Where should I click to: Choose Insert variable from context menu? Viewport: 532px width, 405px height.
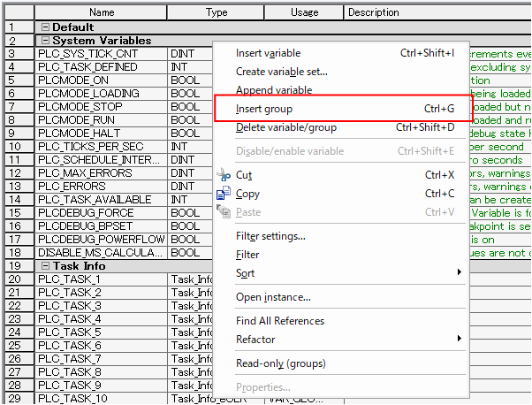tap(268, 53)
